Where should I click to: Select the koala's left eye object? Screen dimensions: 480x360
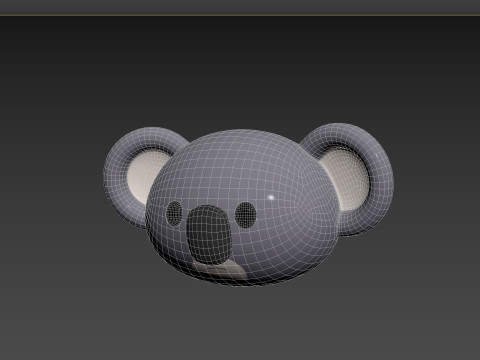point(174,213)
